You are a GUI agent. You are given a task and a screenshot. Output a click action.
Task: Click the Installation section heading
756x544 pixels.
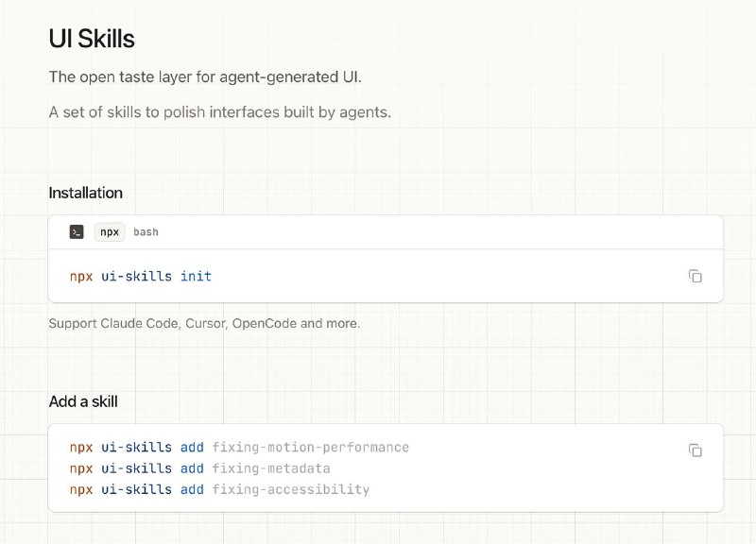tap(86, 193)
